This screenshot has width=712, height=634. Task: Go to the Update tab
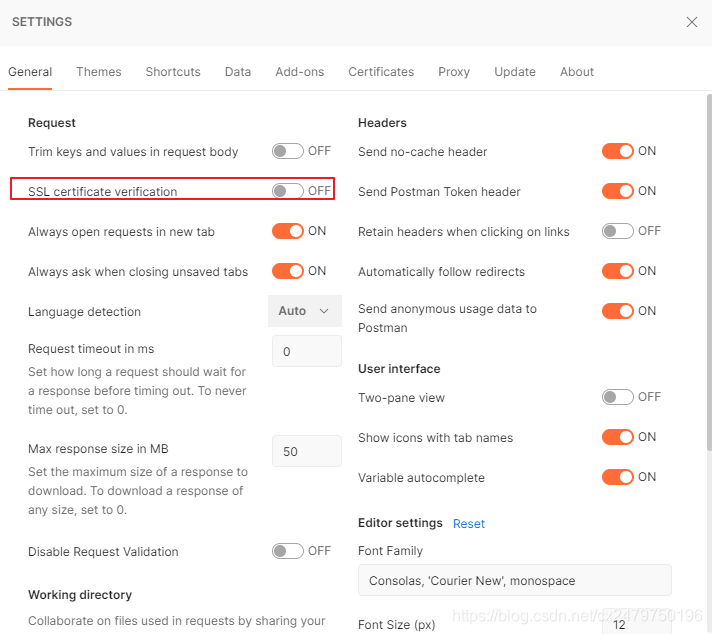(515, 72)
